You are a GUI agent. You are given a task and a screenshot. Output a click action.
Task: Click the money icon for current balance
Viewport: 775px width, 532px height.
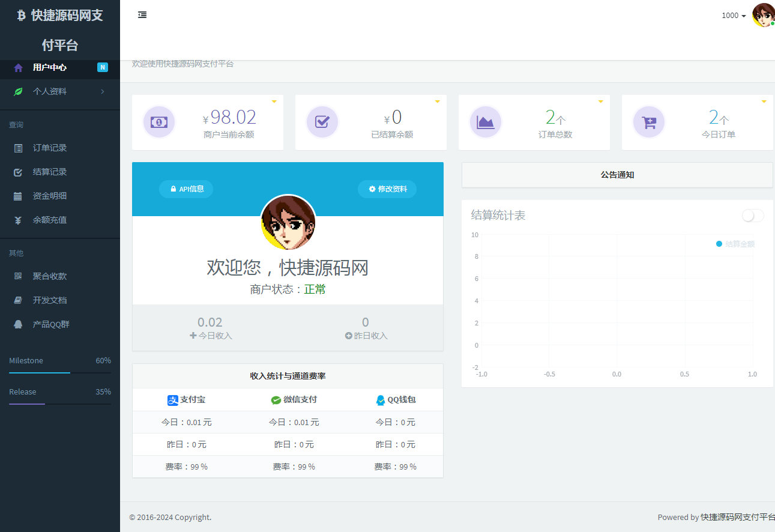point(159,122)
